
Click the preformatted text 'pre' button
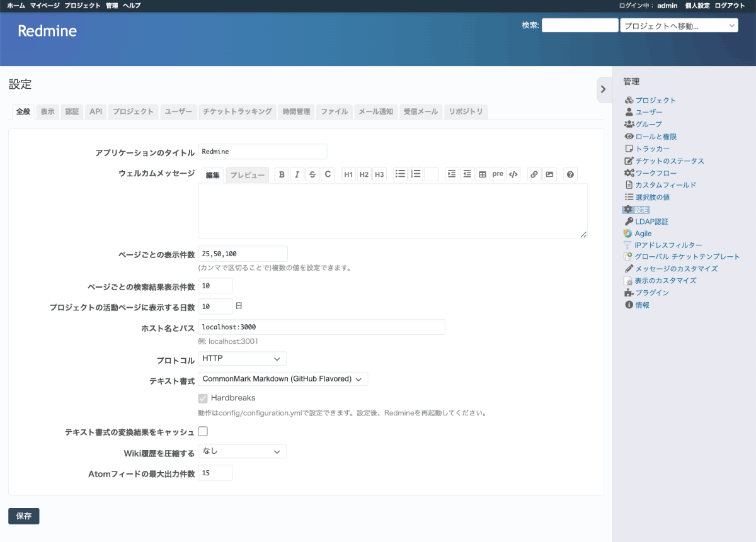498,174
